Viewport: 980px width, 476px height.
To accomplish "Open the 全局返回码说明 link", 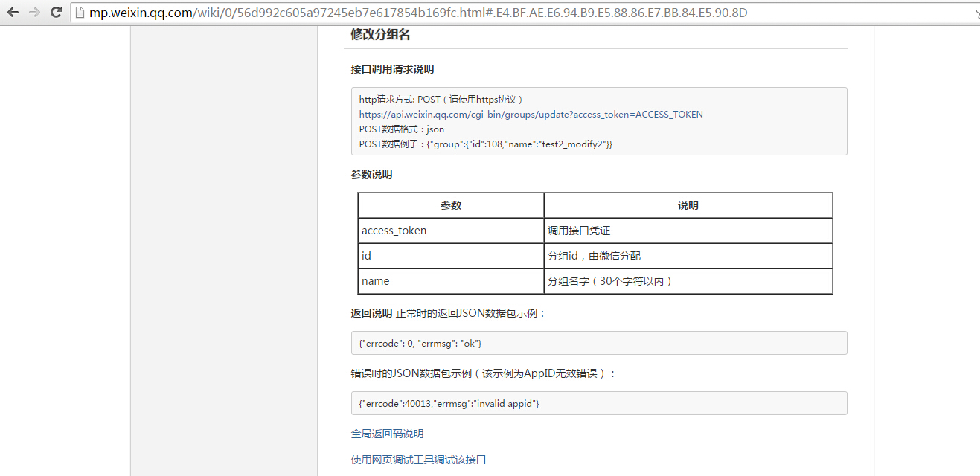I will click(387, 434).
